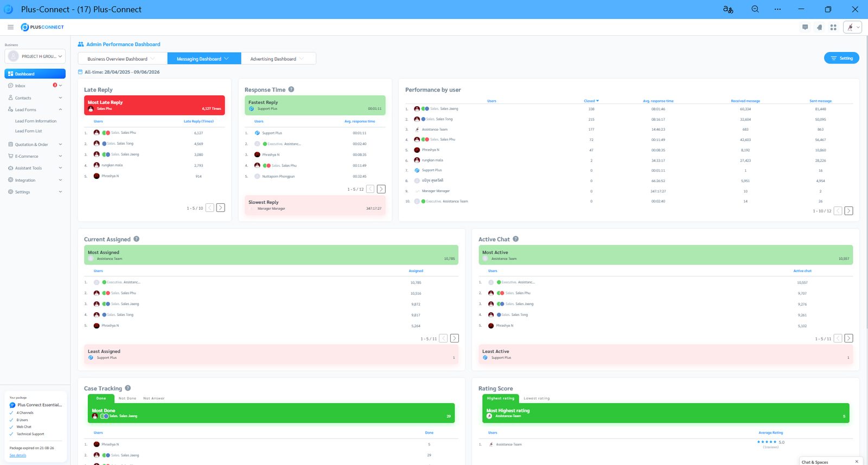Click the Contacts person icon in sidebar

click(10, 98)
